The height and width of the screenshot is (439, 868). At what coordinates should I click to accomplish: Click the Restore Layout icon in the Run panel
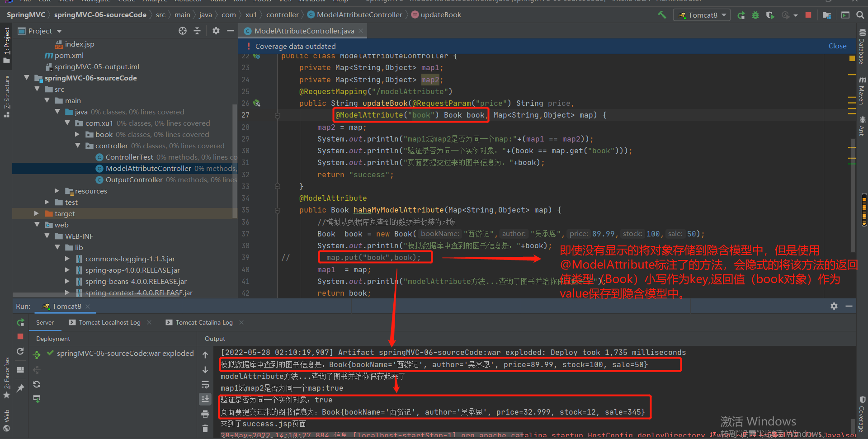click(x=20, y=370)
